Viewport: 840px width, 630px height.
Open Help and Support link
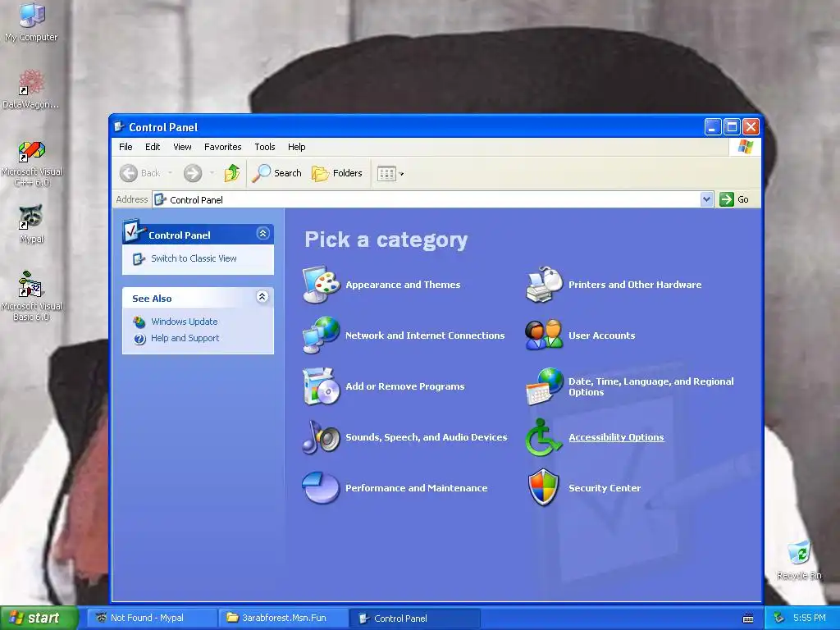(185, 338)
